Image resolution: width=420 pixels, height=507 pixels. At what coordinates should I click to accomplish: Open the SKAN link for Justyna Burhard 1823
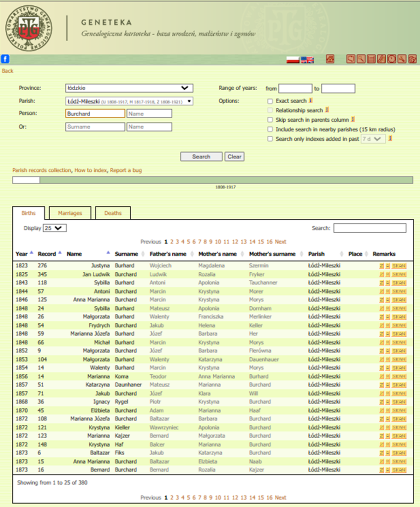399,266
